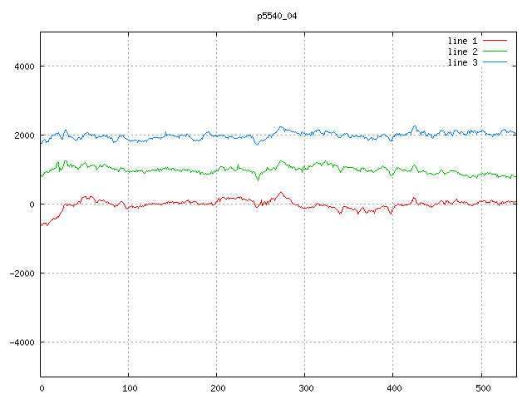Click the 2000 y-axis label
This screenshot has height=399, width=532.
pyautogui.click(x=24, y=135)
